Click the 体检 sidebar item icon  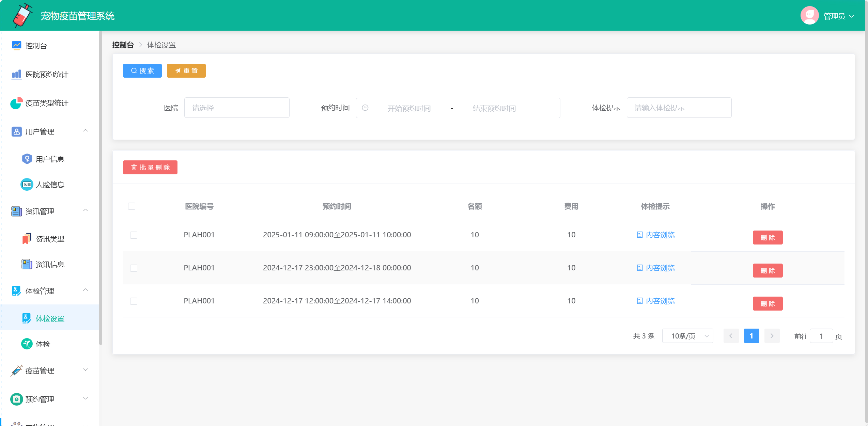pos(27,344)
